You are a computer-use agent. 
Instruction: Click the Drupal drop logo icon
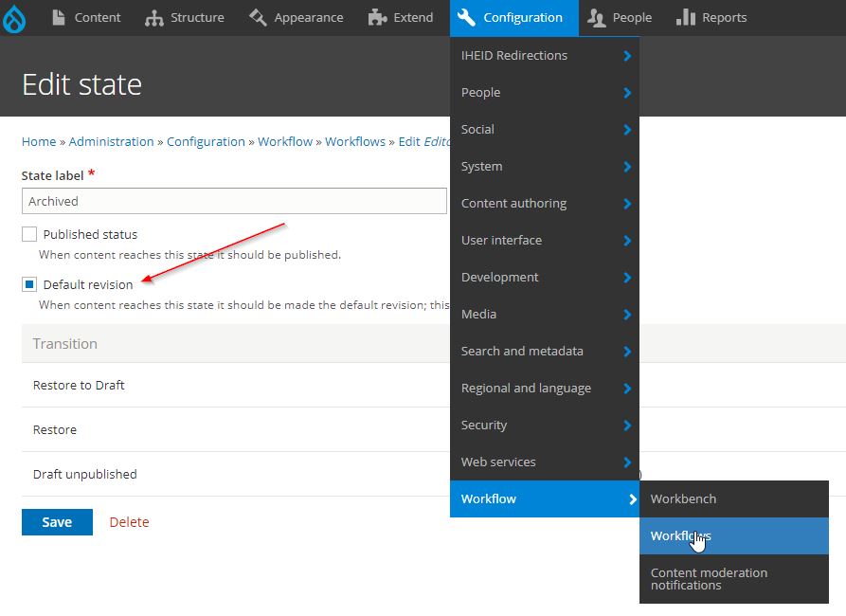[14, 20]
